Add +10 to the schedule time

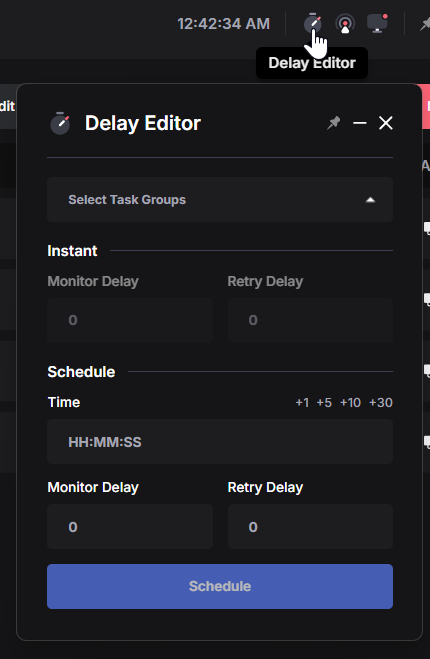(350, 403)
